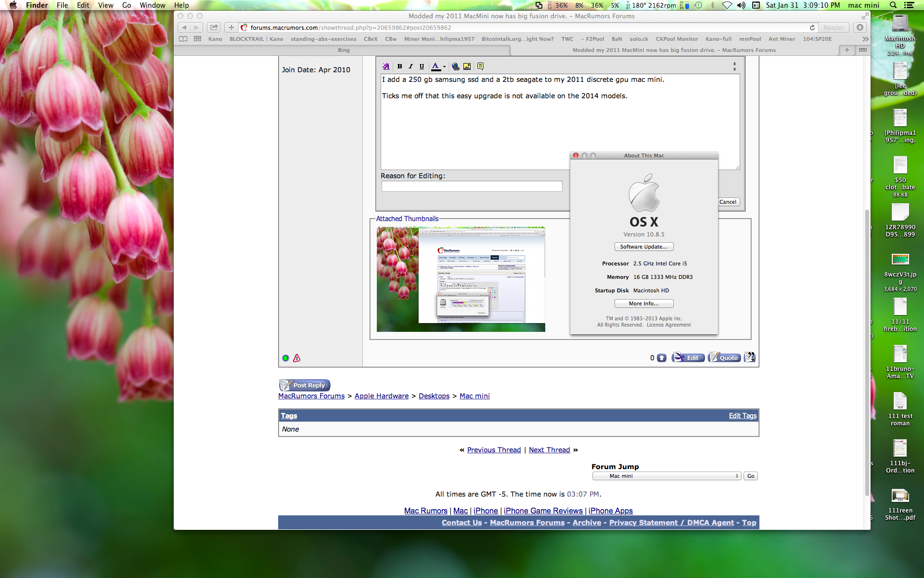Screen dimensions: 924x578
Task: Increase the editor size with the up arrows
Action: pyautogui.click(x=734, y=64)
